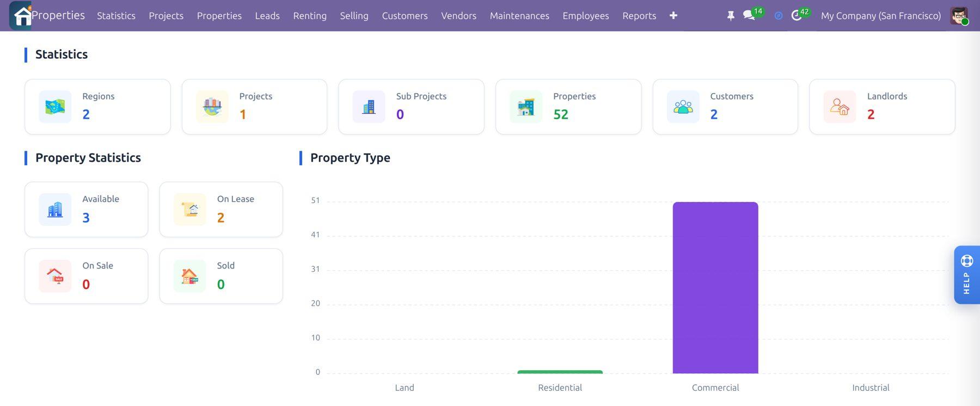Open activities clock icon with 42 badge
The image size is (980, 406).
coord(797,16)
